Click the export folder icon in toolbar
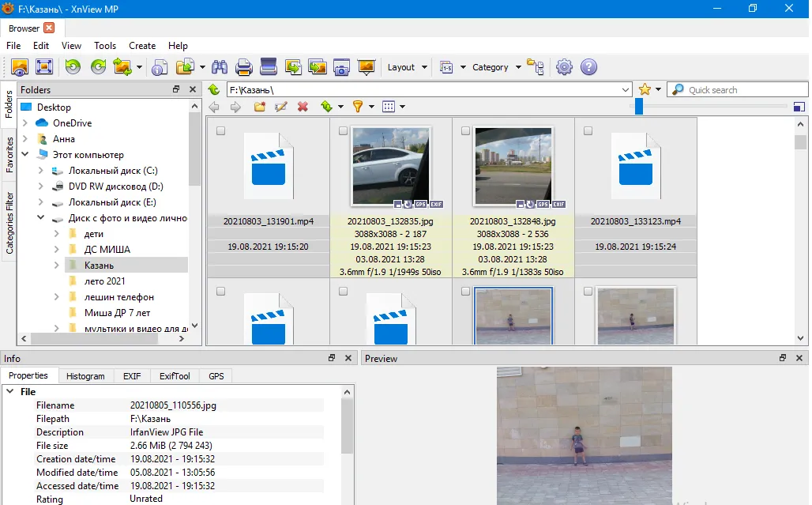This screenshot has width=812, height=505. point(185,67)
